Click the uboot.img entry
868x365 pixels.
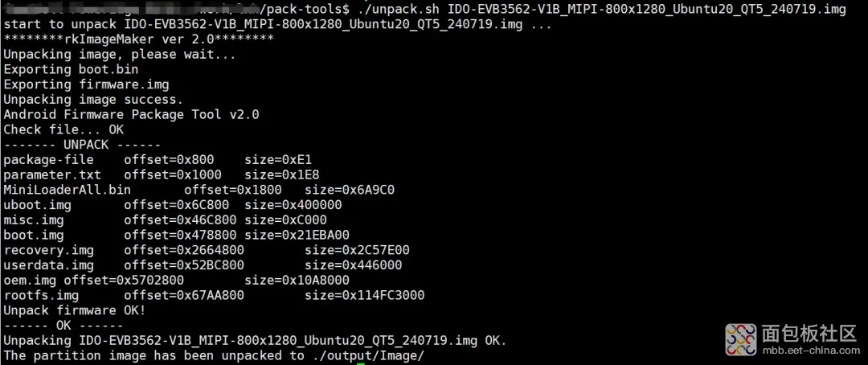click(37, 205)
